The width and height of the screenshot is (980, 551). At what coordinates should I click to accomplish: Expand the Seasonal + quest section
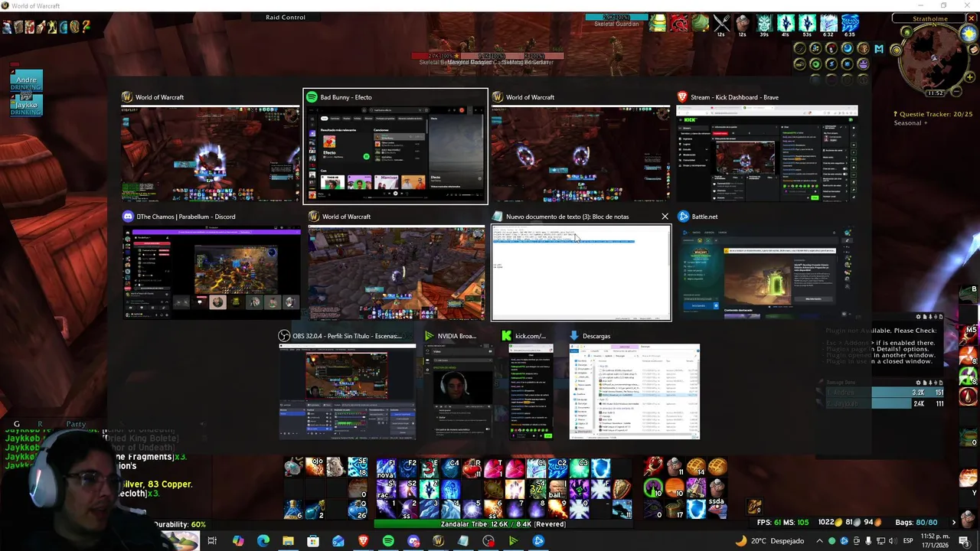(x=910, y=122)
